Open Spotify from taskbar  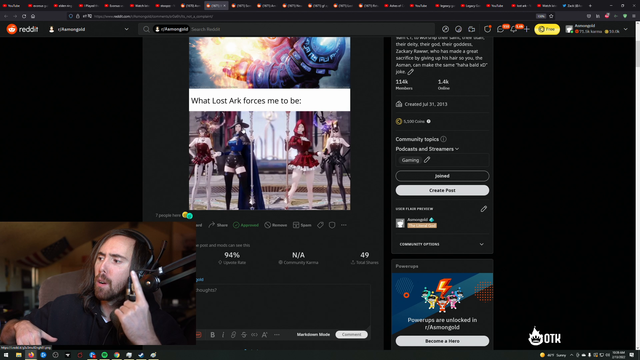coord(104,355)
